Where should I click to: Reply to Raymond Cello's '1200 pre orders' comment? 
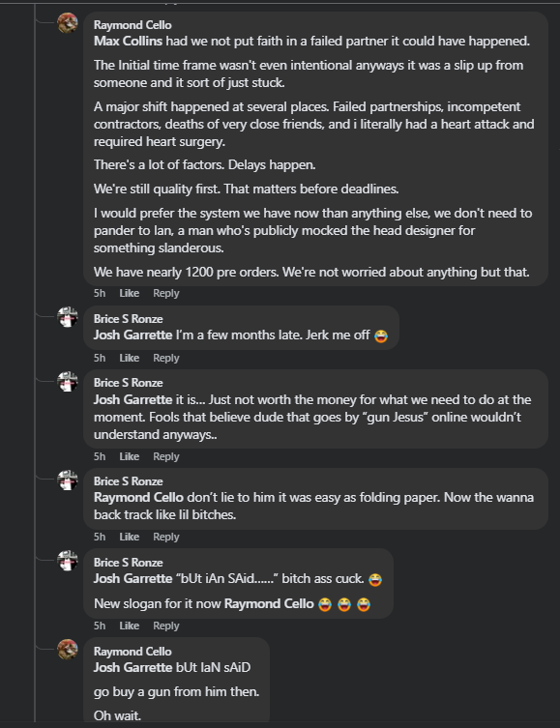166,293
